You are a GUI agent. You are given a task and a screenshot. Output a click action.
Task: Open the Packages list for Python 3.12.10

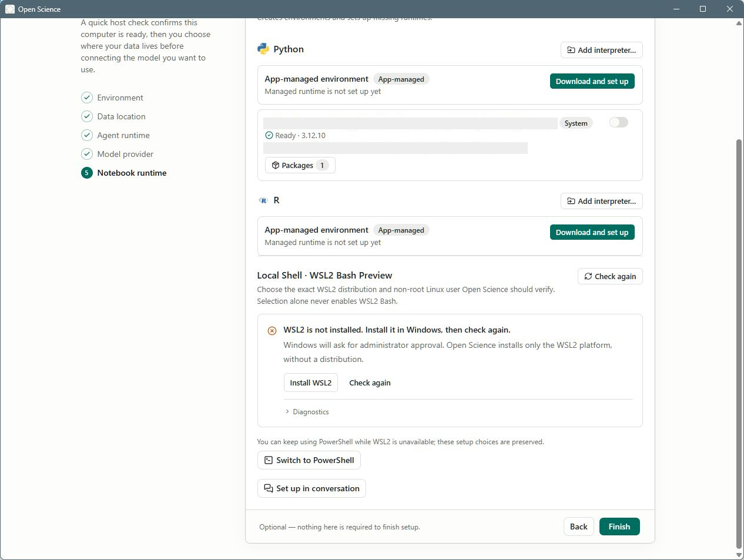[x=300, y=165]
